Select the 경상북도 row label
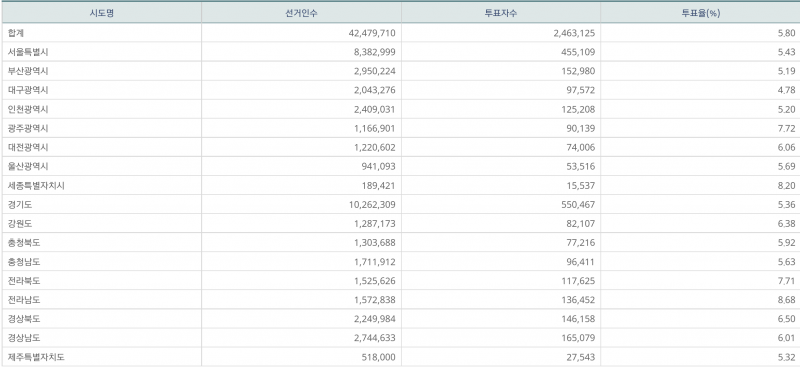The height and width of the screenshot is (367, 800). tap(24, 319)
